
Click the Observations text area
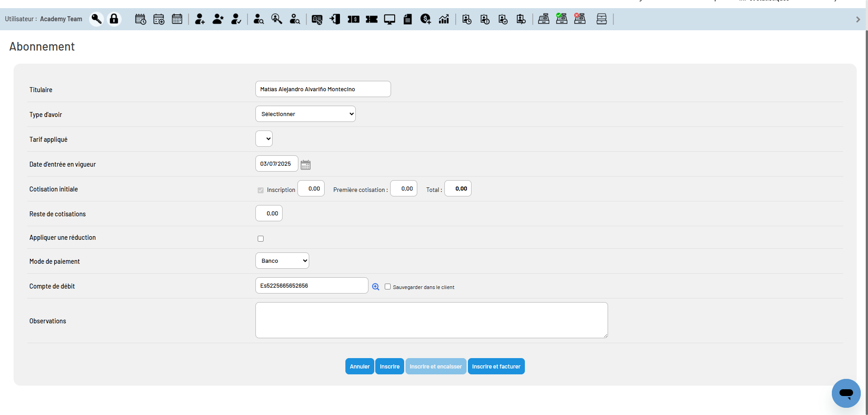[432, 320]
